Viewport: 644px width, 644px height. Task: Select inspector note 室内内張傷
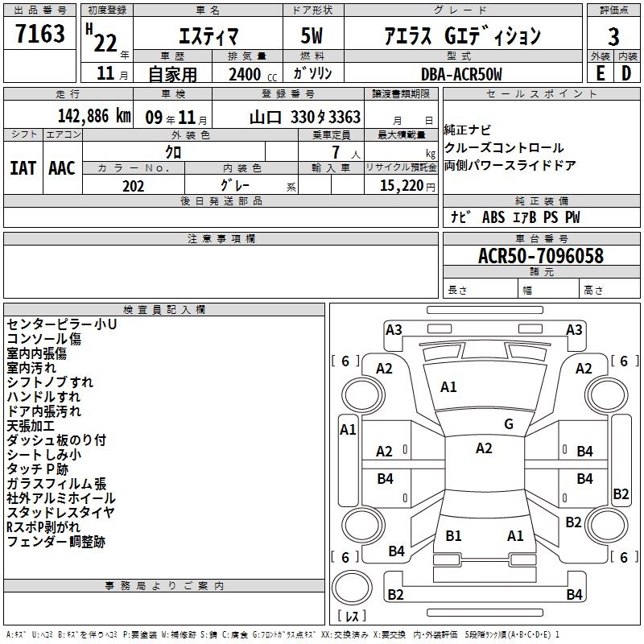click(x=36, y=353)
